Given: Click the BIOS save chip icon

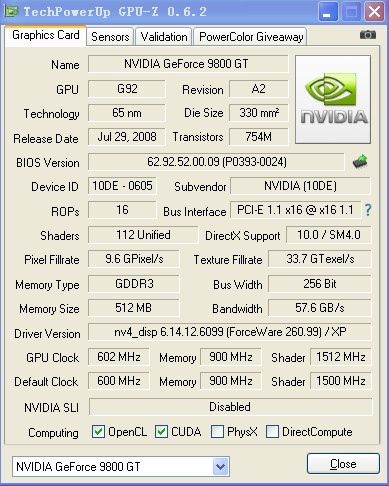Looking at the screenshot, I should pyautogui.click(x=360, y=162).
